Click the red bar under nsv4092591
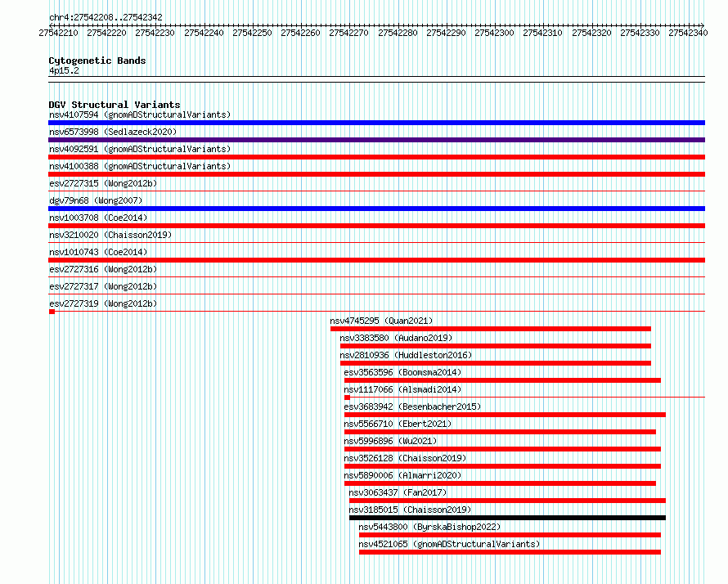The height and width of the screenshot is (584, 728). (376, 157)
